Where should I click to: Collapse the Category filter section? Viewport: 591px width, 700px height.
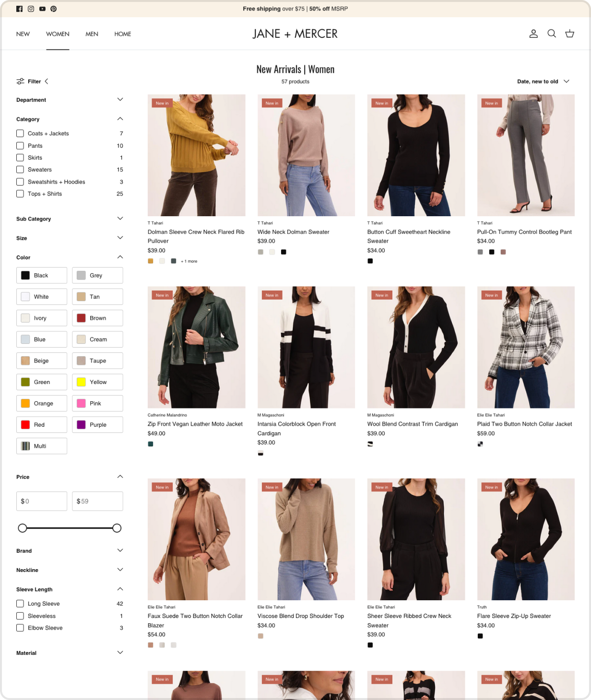pyautogui.click(x=70, y=119)
